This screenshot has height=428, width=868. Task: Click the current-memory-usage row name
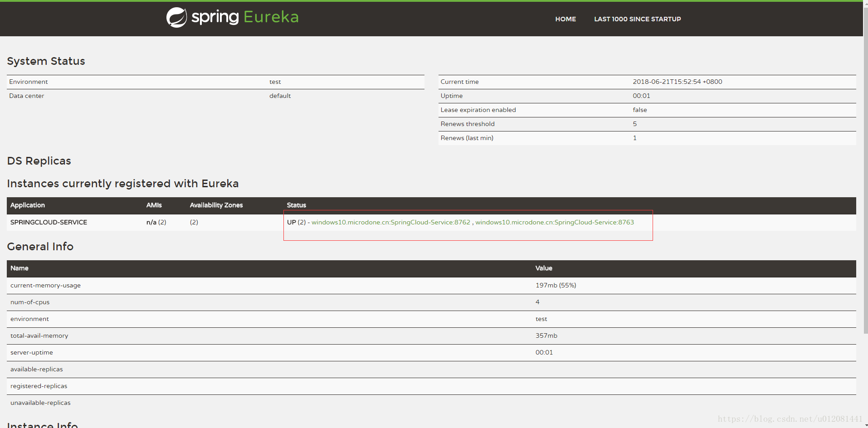[x=45, y=285]
